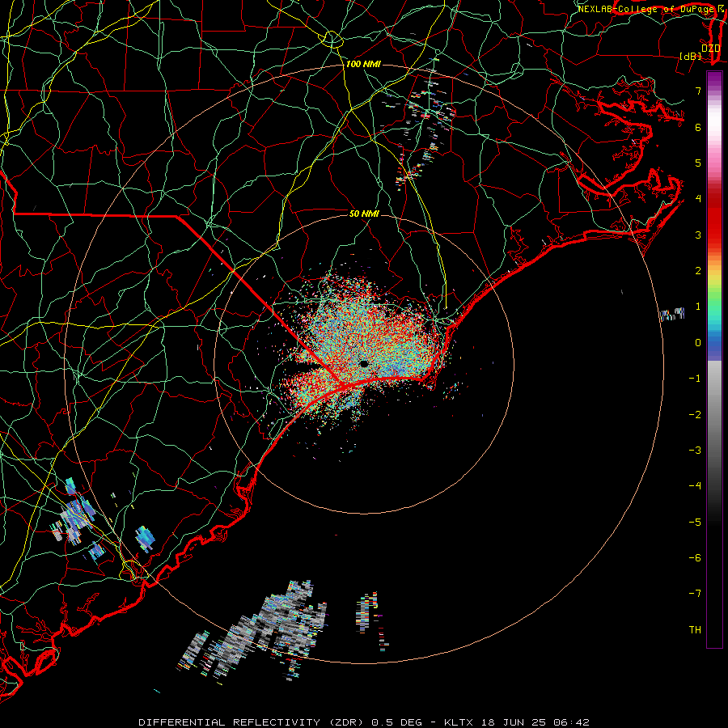Click the "[dB]" units label
The image size is (728, 728).
[x=691, y=56]
